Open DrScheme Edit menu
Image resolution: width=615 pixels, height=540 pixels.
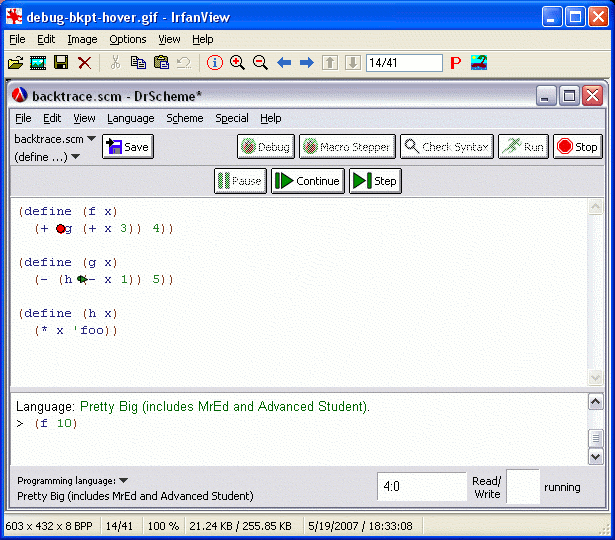click(x=52, y=118)
